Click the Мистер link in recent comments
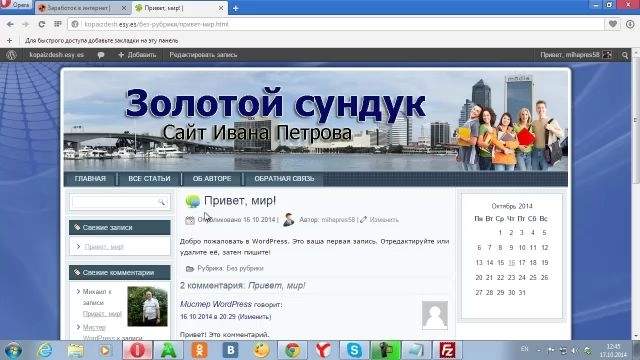The height and width of the screenshot is (360, 640). coord(94,327)
